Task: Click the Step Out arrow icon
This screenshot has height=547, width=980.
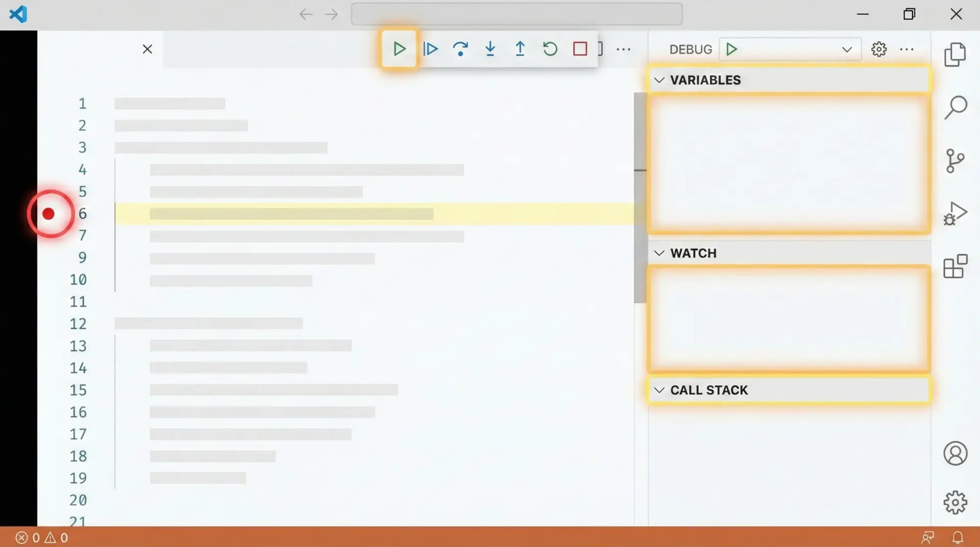Action: click(520, 49)
